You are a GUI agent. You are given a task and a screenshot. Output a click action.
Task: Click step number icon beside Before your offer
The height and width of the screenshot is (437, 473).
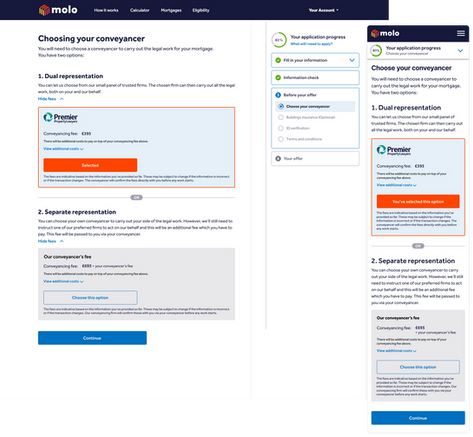[x=278, y=95]
